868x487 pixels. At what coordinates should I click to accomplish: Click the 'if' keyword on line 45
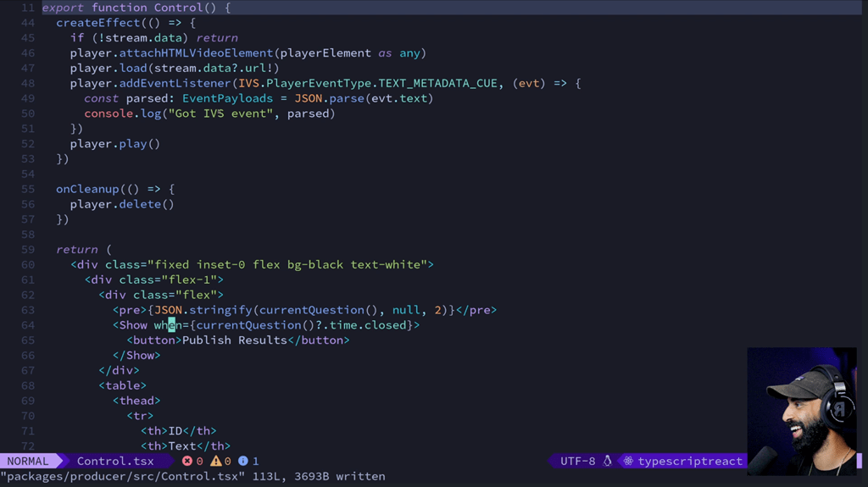coord(76,38)
